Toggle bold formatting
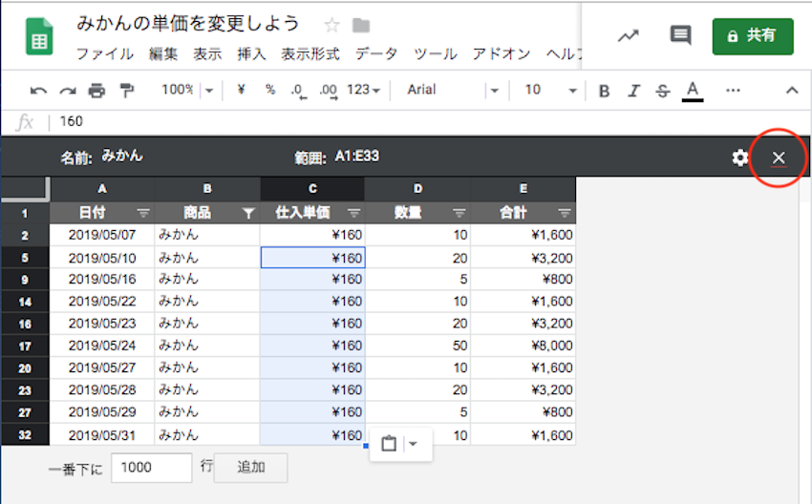The width and height of the screenshot is (812, 504). (x=604, y=91)
